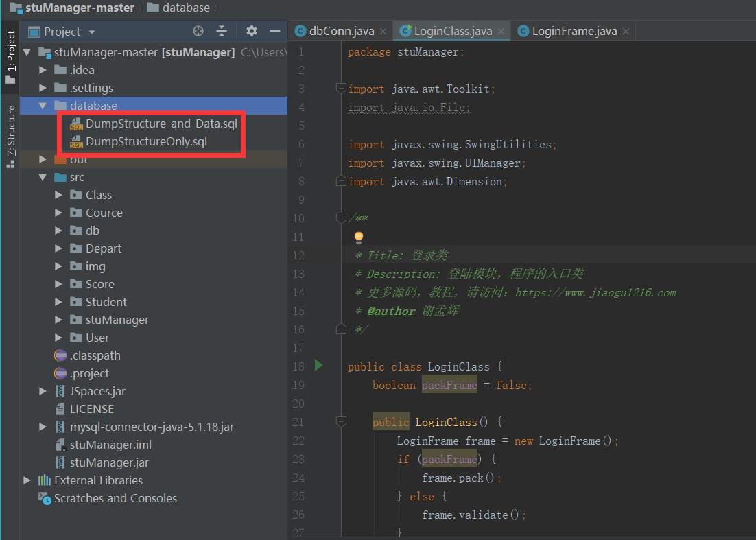Click the lightbulb intention icon
Viewport: 756px width, 540px height.
(x=358, y=237)
